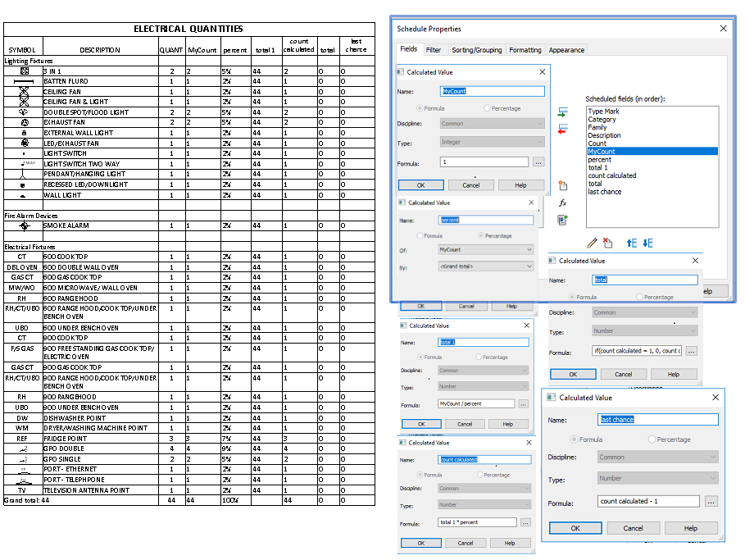This screenshot has width=745, height=560.
Task: Click Cancel in the MyCount Calculated Value dialog
Action: pyautogui.click(x=471, y=185)
